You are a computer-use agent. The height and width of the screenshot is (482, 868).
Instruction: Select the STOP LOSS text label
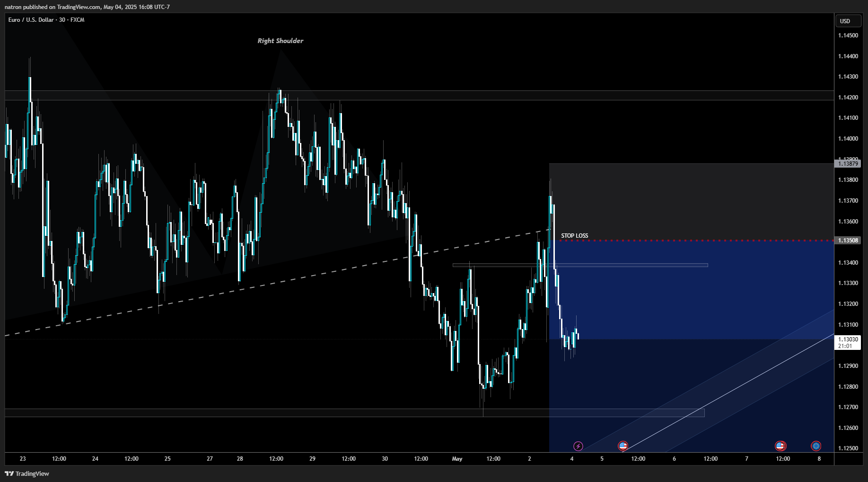(575, 236)
